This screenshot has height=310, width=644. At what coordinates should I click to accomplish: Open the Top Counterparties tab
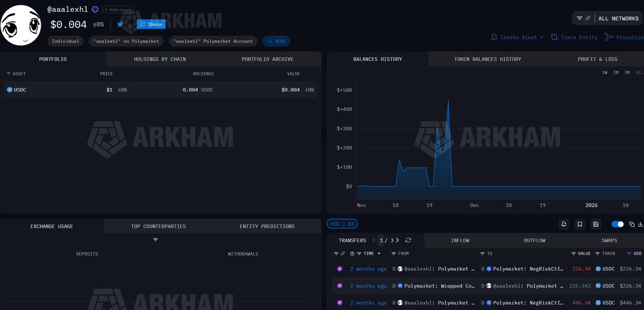[x=158, y=226]
